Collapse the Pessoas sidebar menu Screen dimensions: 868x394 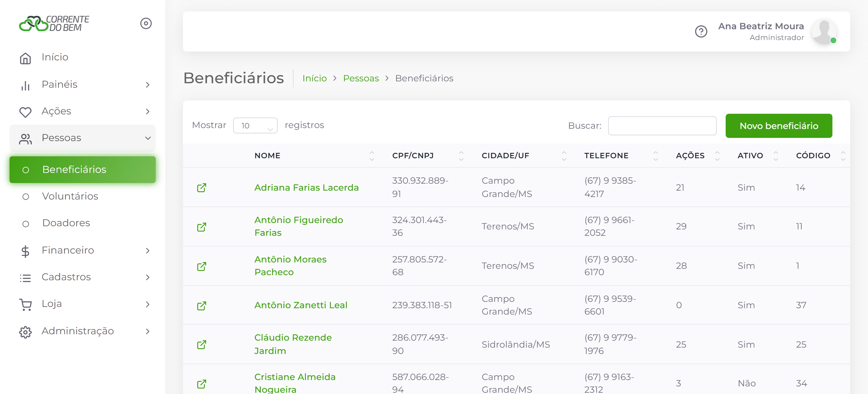coord(83,138)
